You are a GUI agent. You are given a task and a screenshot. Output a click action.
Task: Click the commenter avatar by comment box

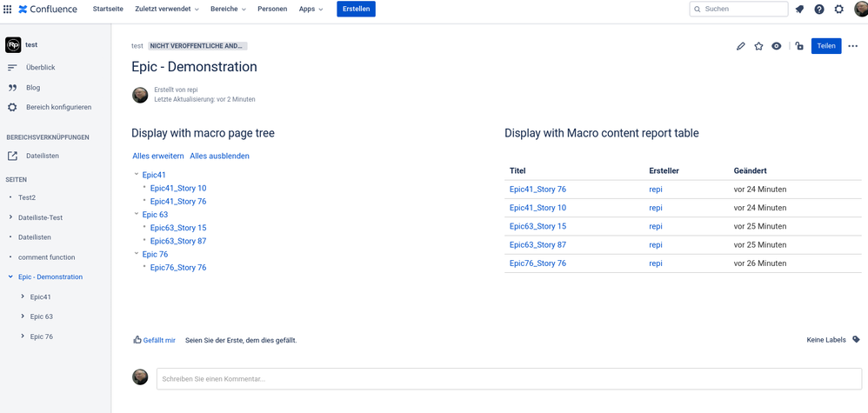140,377
